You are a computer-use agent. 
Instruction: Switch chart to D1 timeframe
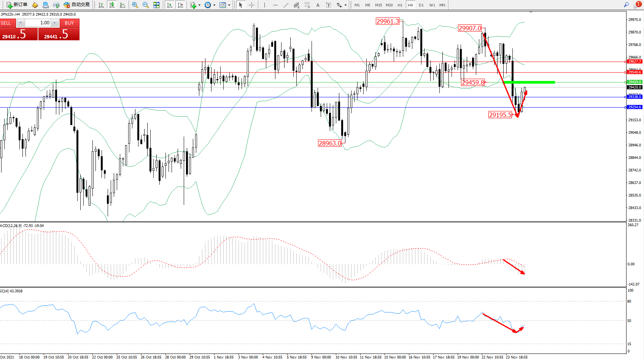(x=421, y=5)
